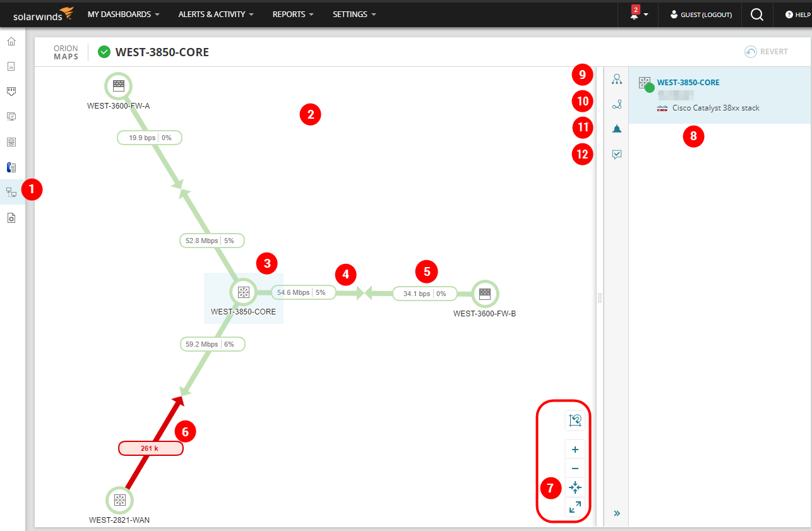The height and width of the screenshot is (531, 812).
Task: Click the Home icon in left sidebar
Action: click(x=11, y=42)
